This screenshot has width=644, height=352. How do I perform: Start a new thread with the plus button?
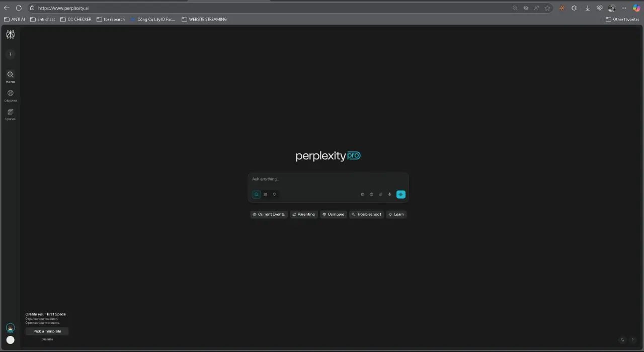pos(10,54)
